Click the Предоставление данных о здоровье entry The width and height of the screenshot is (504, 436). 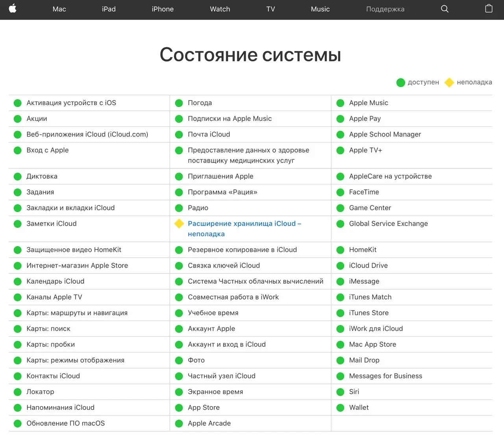248,155
